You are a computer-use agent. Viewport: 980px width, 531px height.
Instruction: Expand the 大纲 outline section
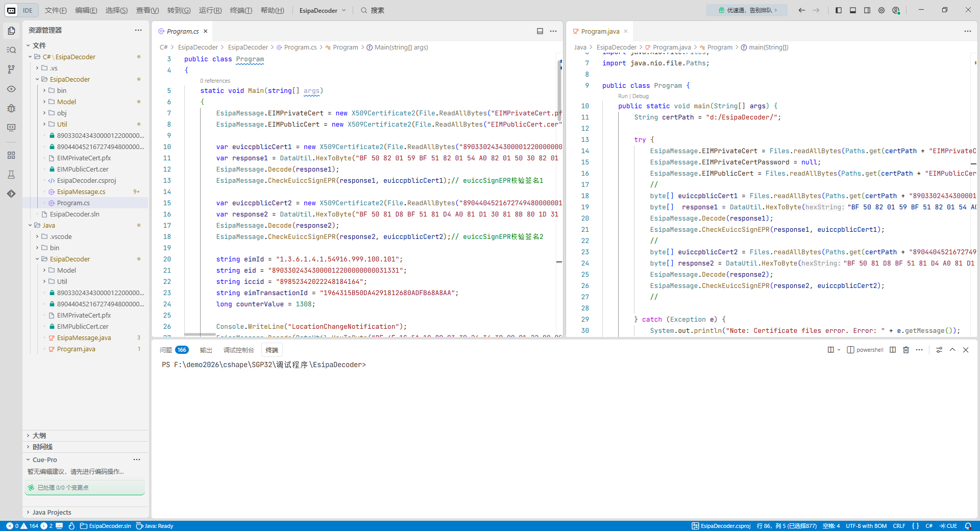39,436
